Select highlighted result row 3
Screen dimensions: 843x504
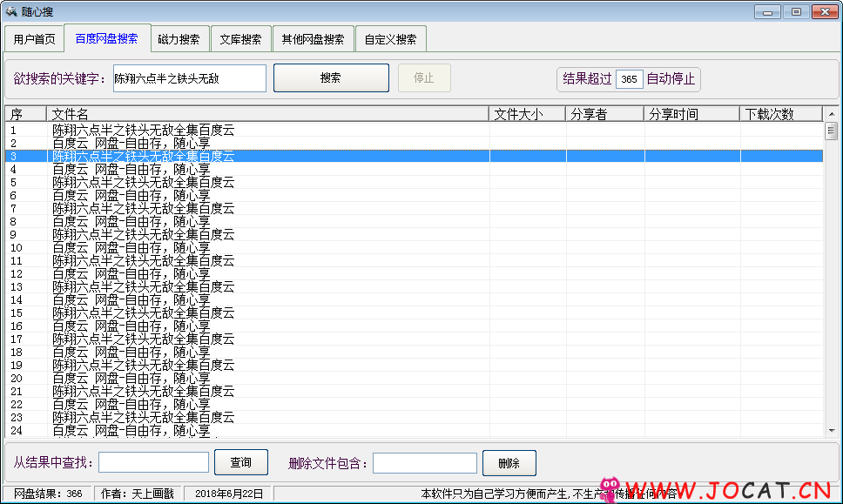click(x=414, y=156)
